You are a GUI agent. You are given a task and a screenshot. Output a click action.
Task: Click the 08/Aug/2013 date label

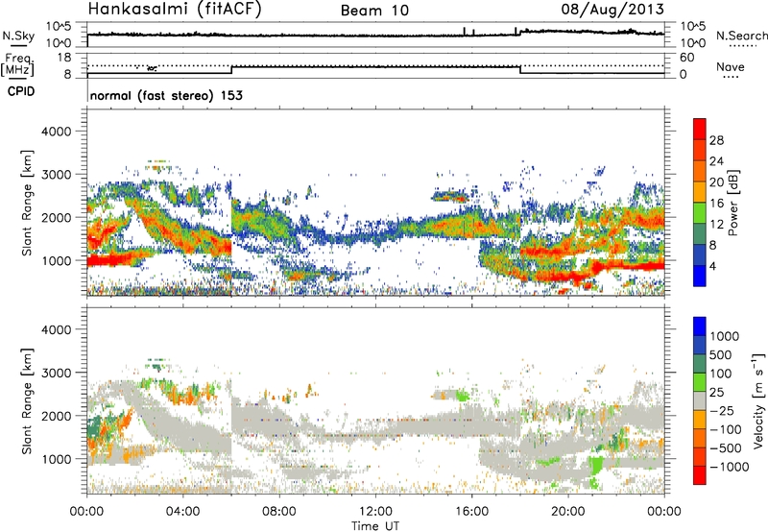(612, 9)
